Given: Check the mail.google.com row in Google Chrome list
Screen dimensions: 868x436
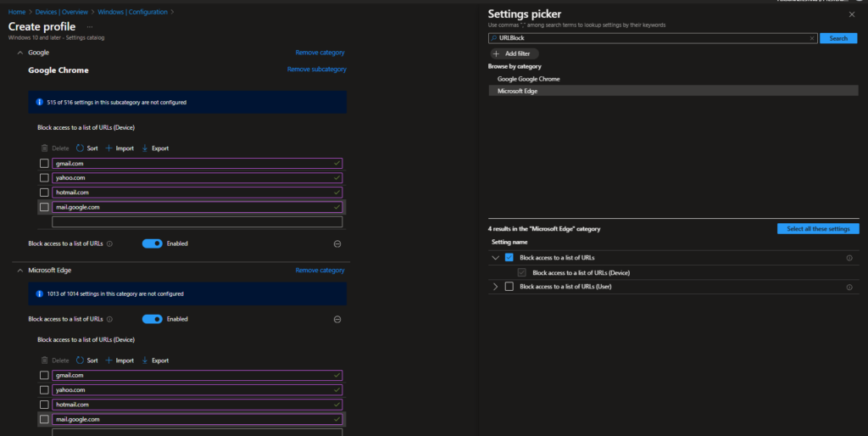Looking at the screenshot, I should coord(44,207).
